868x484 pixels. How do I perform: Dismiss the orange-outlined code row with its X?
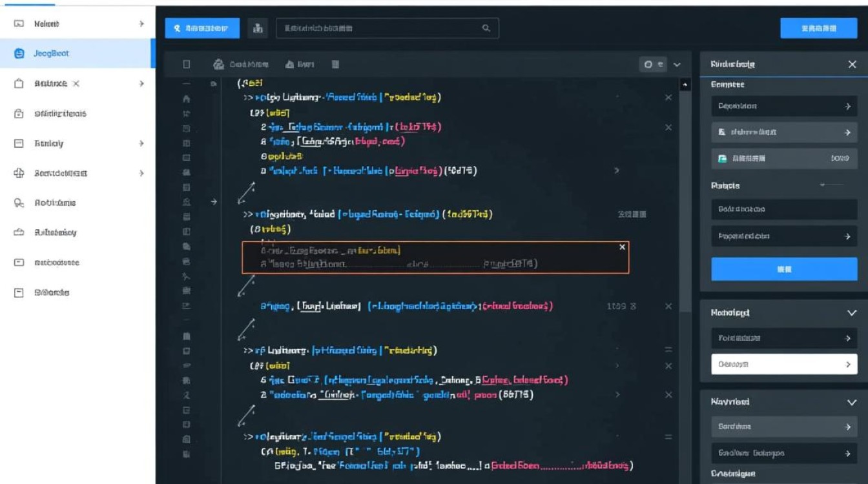622,247
